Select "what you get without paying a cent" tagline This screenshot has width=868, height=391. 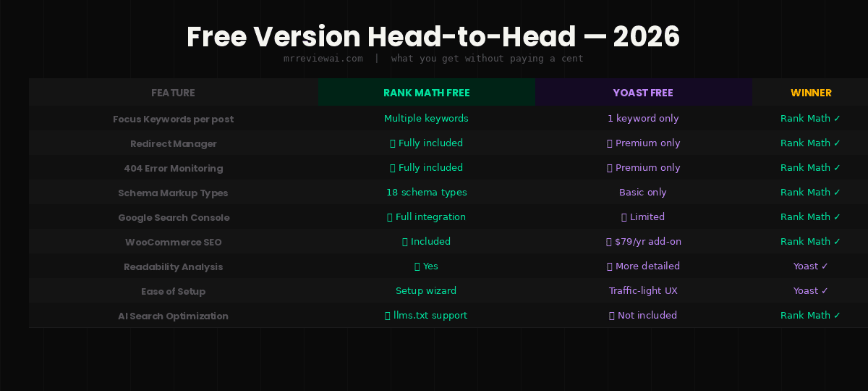tap(487, 59)
